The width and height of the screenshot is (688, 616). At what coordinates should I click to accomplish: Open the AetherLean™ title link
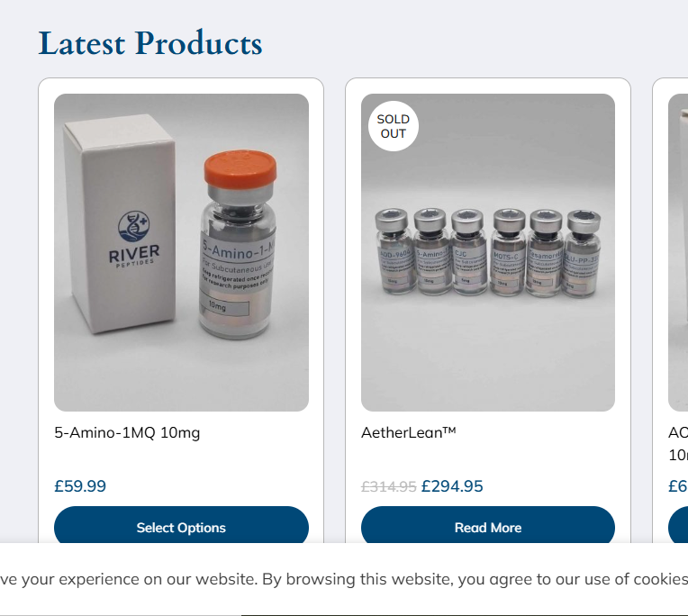coord(409,432)
